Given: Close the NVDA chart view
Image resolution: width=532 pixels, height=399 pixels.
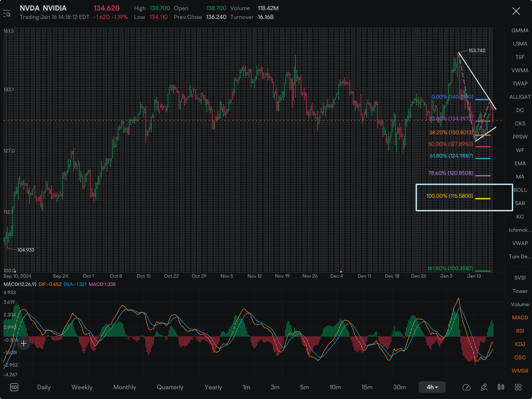Looking at the screenshot, I should 516,11.
